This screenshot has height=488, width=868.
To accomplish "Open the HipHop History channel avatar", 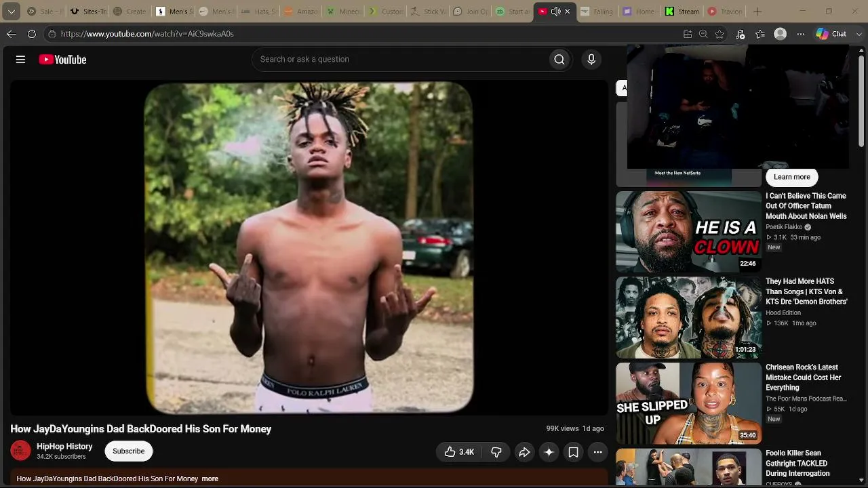I will 20,451.
